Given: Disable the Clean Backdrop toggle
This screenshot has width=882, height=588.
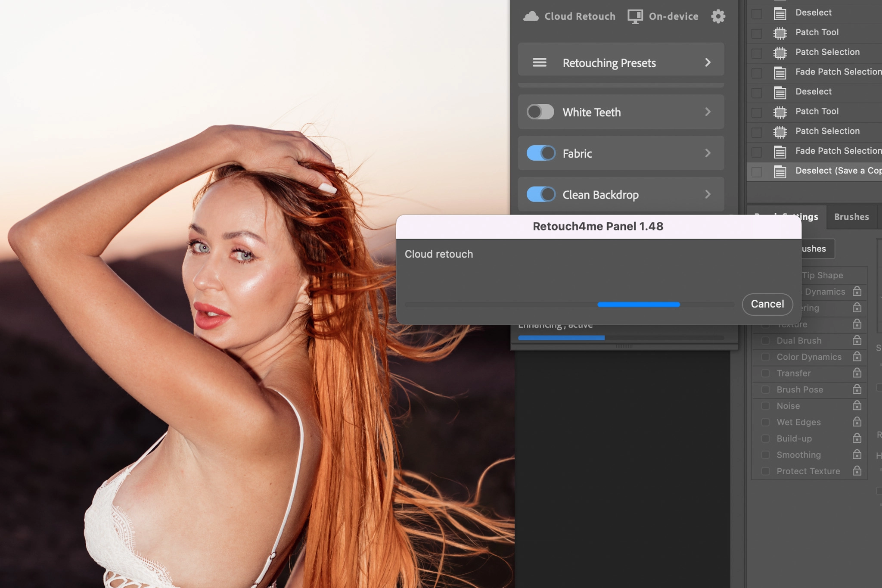Looking at the screenshot, I should pos(540,194).
